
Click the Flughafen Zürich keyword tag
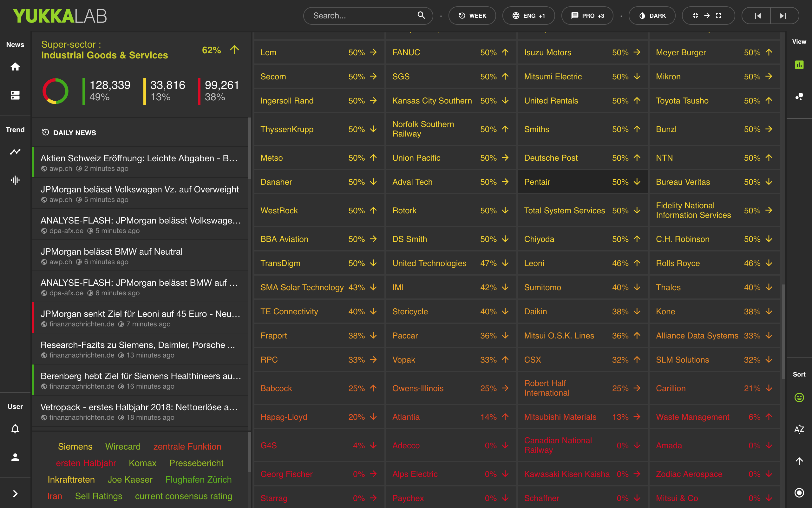[198, 479]
